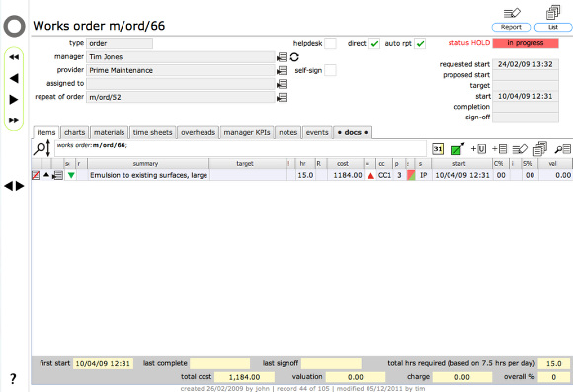Click the repeat of order field m/ord/52

[x=181, y=97]
